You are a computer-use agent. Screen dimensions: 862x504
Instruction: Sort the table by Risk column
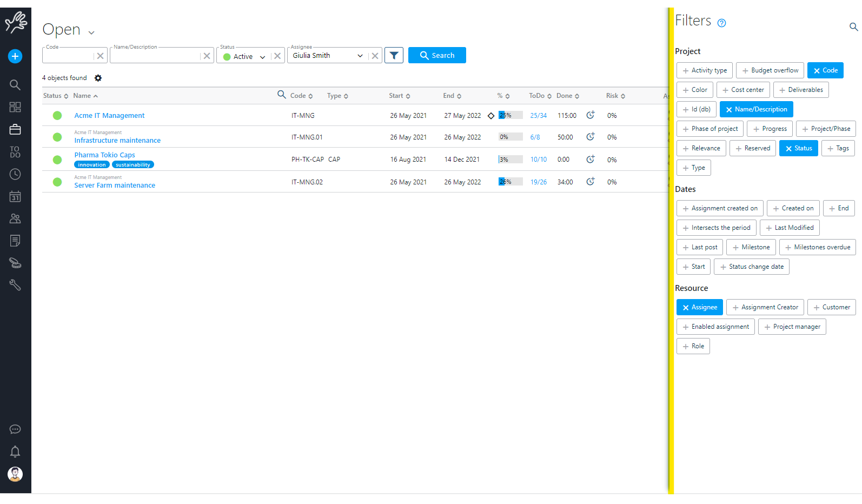point(615,96)
